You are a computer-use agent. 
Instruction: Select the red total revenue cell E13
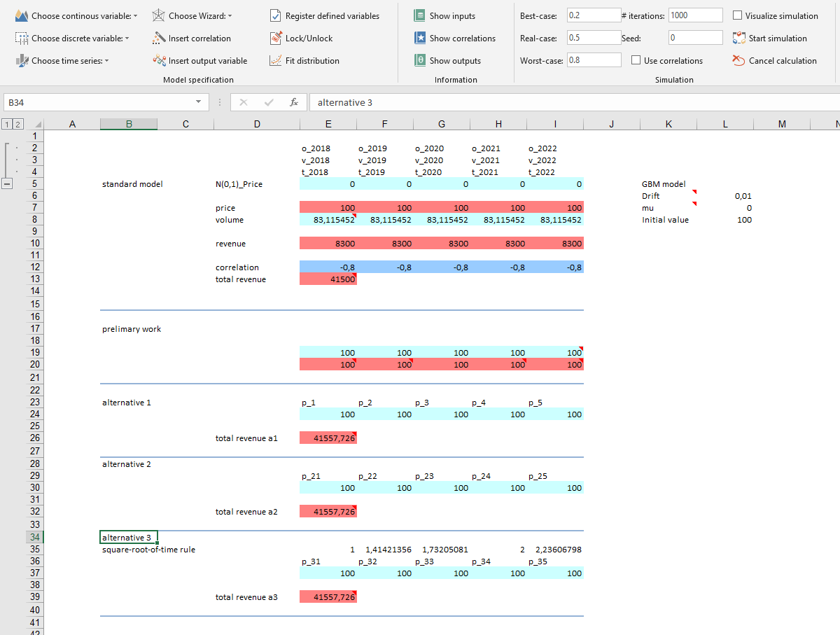click(x=328, y=279)
